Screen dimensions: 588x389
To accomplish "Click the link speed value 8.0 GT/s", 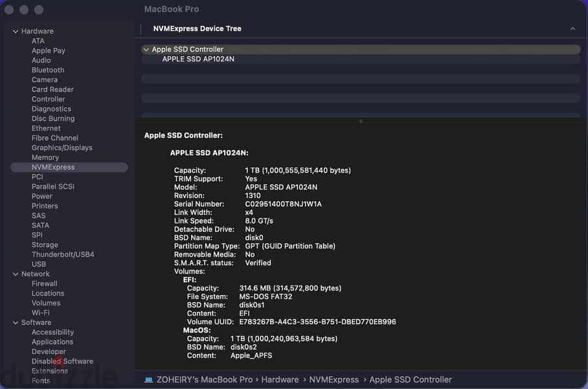I will pyautogui.click(x=259, y=221).
